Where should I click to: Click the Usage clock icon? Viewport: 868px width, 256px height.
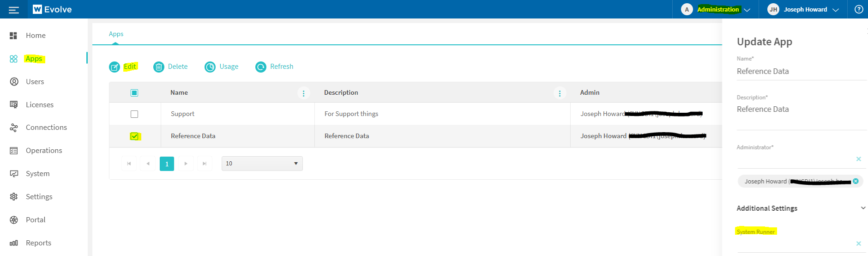pos(210,67)
